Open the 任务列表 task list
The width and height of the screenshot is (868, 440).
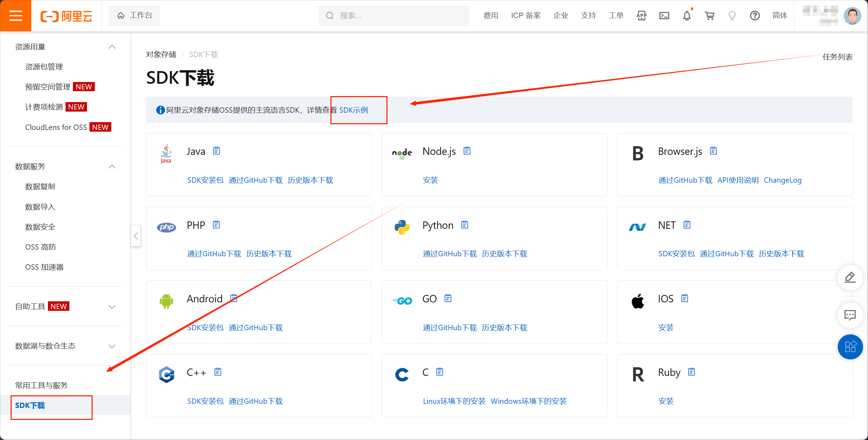click(838, 57)
